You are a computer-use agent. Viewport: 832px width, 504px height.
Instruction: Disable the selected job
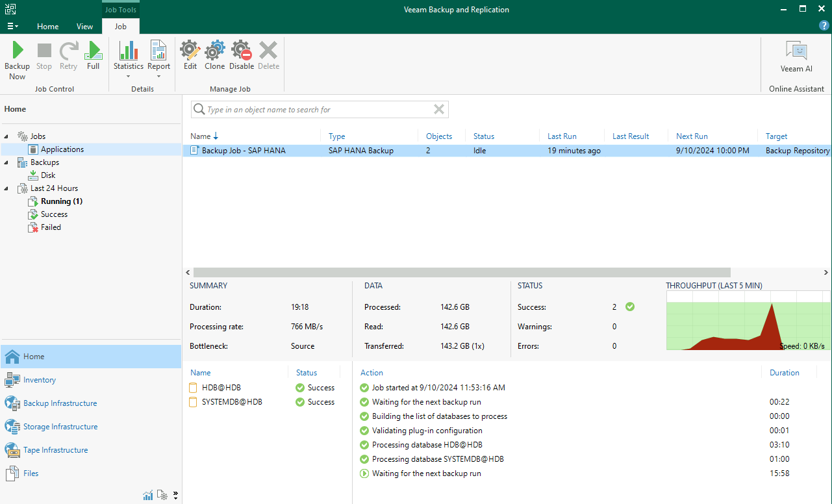pos(242,57)
